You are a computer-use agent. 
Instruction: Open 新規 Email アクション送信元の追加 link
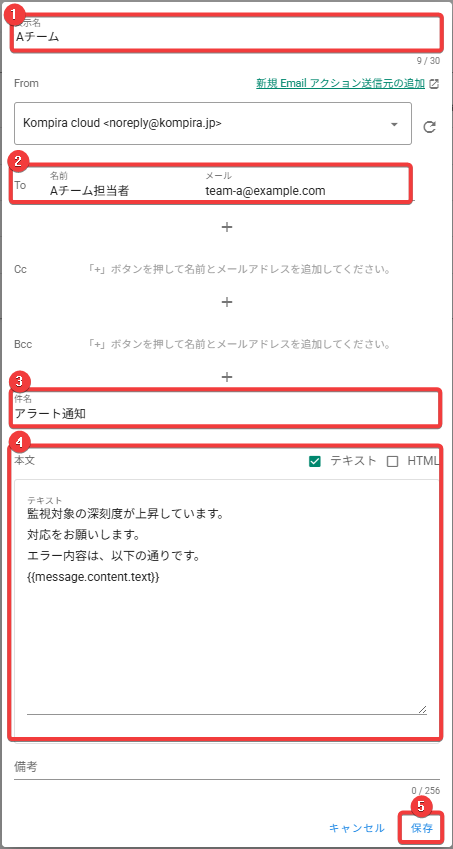pos(340,83)
